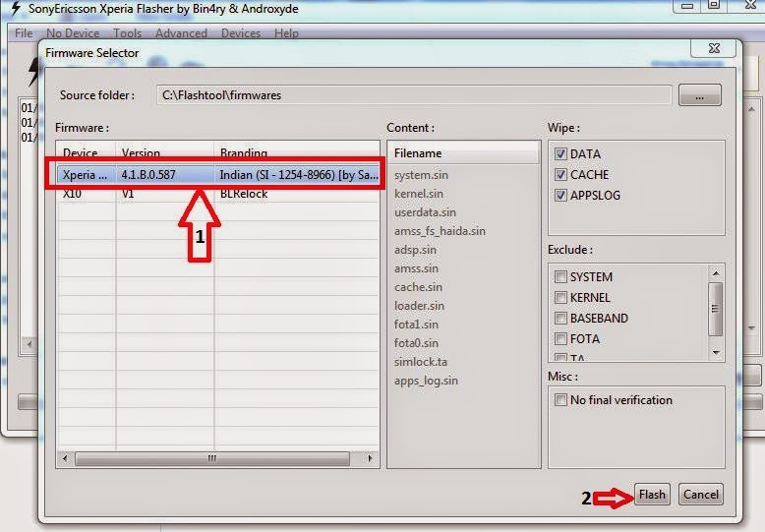Maximize the Xperia Flasher main window
The width and height of the screenshot is (765, 532).
click(714, 5)
